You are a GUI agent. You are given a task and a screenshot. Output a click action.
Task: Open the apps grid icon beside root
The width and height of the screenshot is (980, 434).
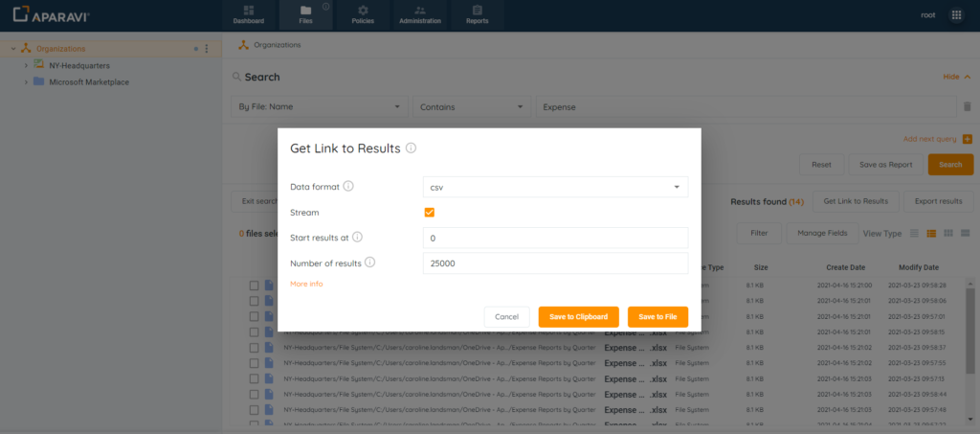pyautogui.click(x=956, y=15)
